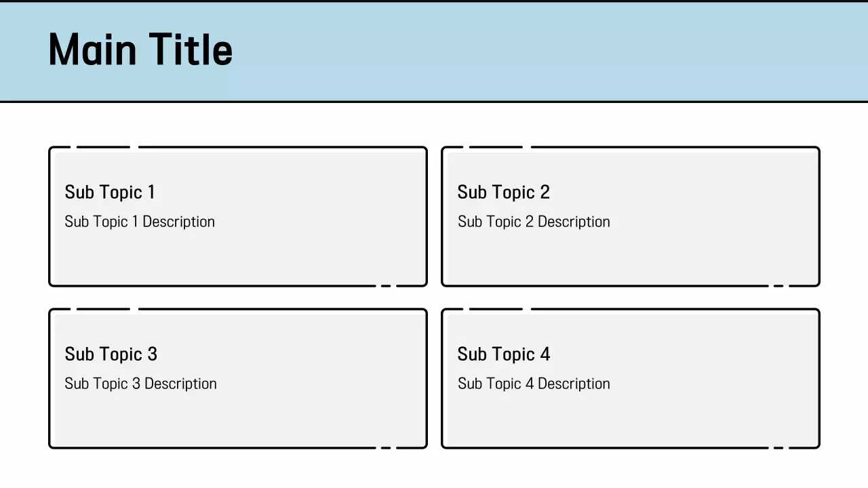Click the Sub Topic 1 heading
This screenshot has width=868, height=488.
110,192
